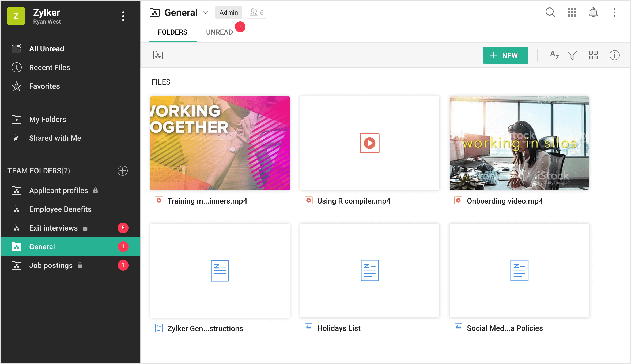Click the Favorites star icon
The height and width of the screenshot is (364, 631).
pyautogui.click(x=17, y=86)
